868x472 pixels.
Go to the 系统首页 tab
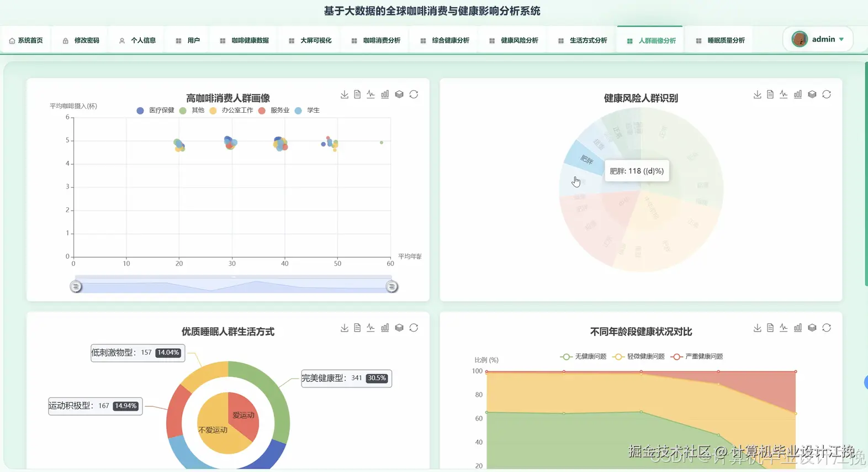click(x=26, y=40)
